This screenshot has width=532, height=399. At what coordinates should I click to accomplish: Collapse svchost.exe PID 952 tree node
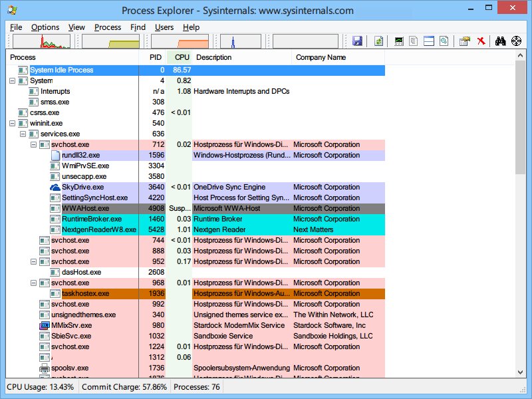34,261
